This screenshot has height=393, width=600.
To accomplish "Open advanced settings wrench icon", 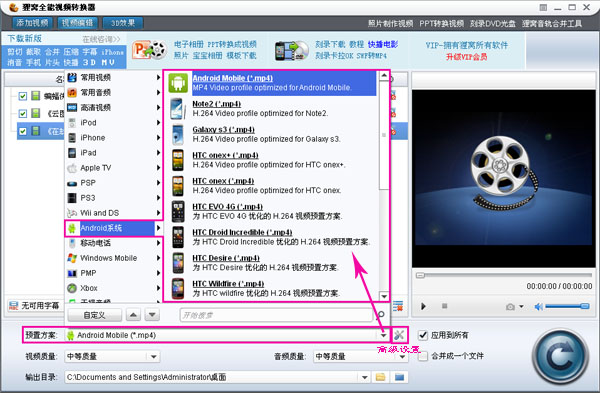I will tap(399, 335).
